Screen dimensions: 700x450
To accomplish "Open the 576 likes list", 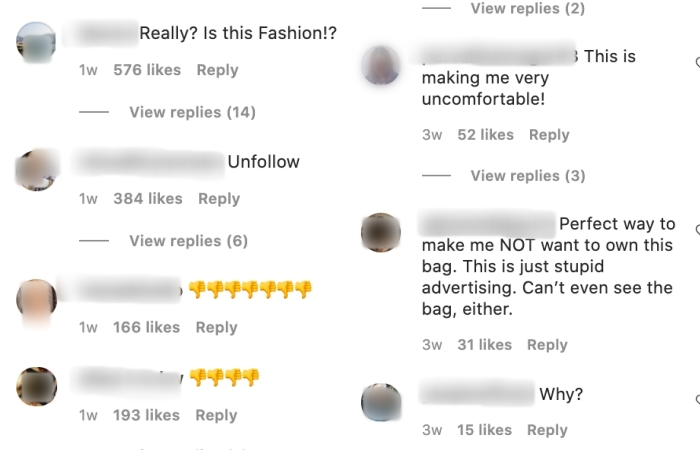I will (x=147, y=70).
